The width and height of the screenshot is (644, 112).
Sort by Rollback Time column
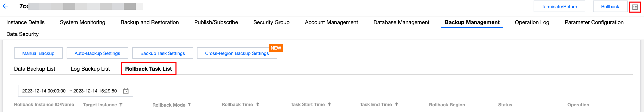click(x=258, y=105)
